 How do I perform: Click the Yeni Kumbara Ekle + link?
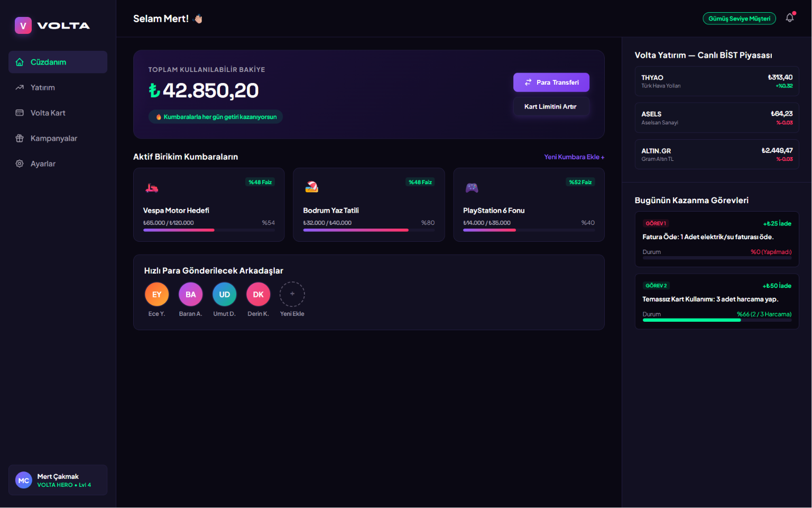(x=574, y=157)
